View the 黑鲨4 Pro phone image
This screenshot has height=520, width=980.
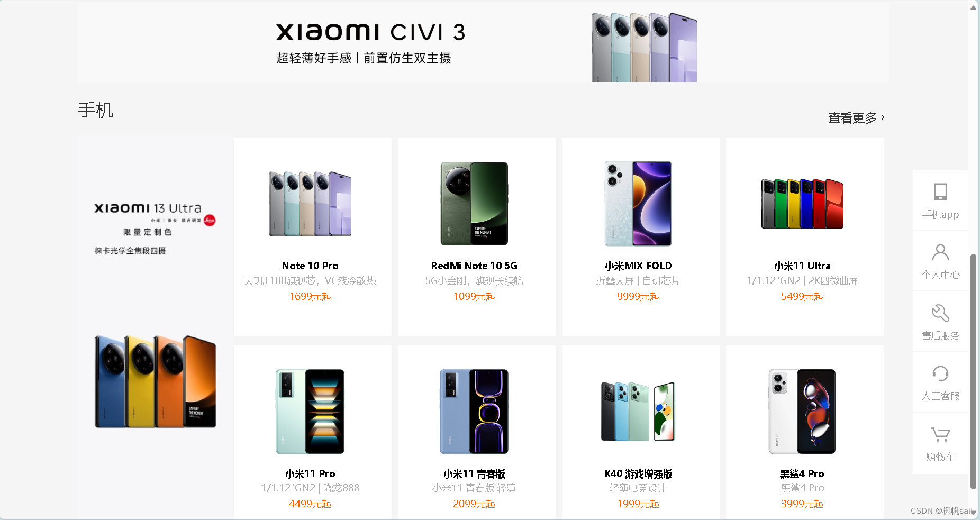coord(802,411)
